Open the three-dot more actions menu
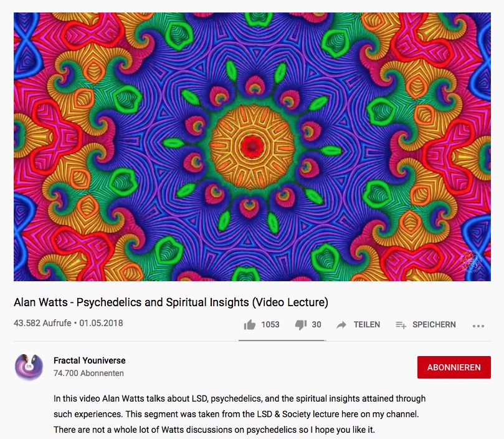Viewport: 504px width, 439px height. [478, 326]
